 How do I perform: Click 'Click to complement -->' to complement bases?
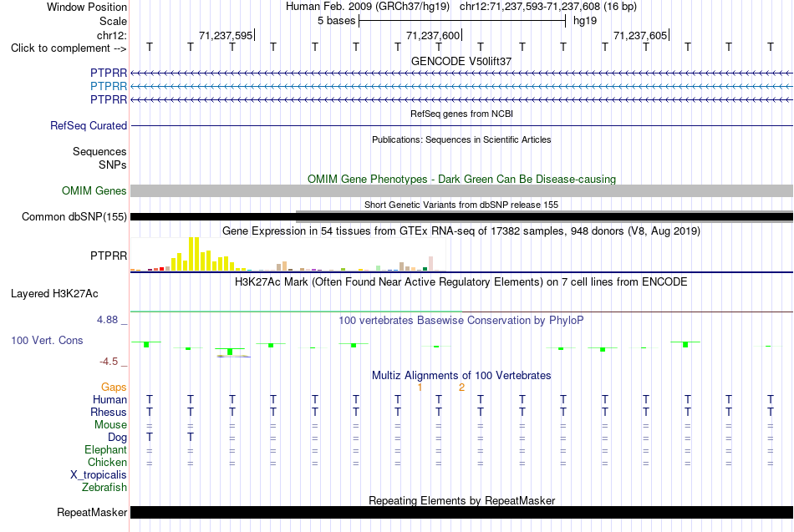[x=69, y=48]
